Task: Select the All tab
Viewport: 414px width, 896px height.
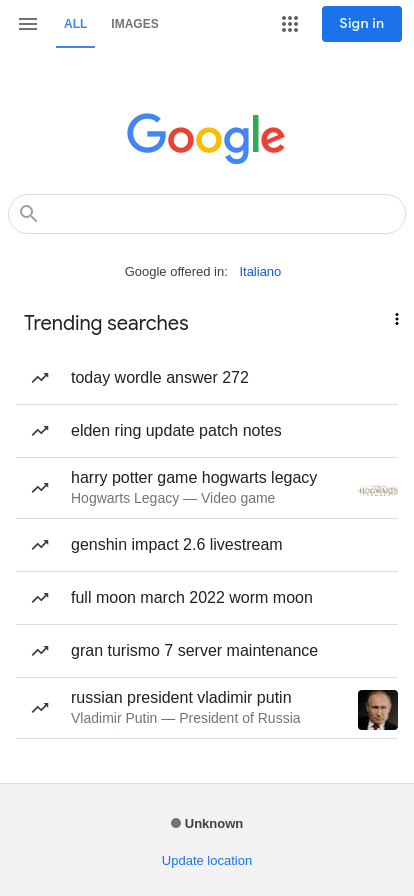Action: click(75, 24)
